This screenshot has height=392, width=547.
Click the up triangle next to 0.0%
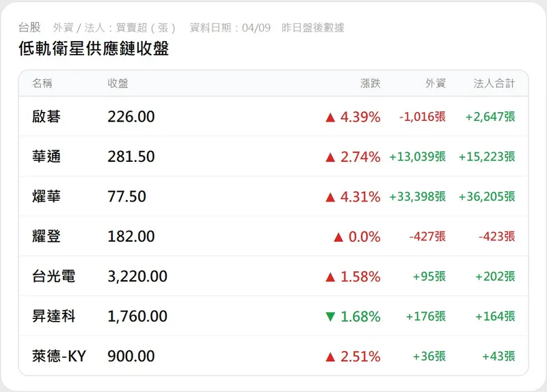[x=338, y=237]
